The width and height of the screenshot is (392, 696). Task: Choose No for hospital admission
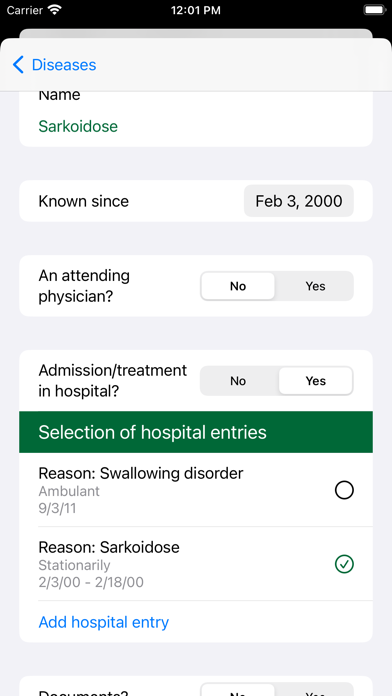pos(238,381)
